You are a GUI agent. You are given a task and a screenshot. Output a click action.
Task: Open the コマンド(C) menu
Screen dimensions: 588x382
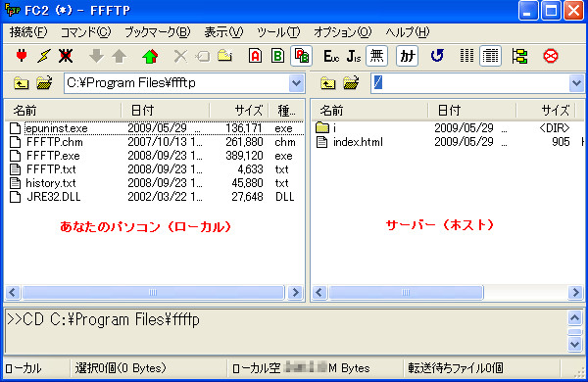click(86, 32)
